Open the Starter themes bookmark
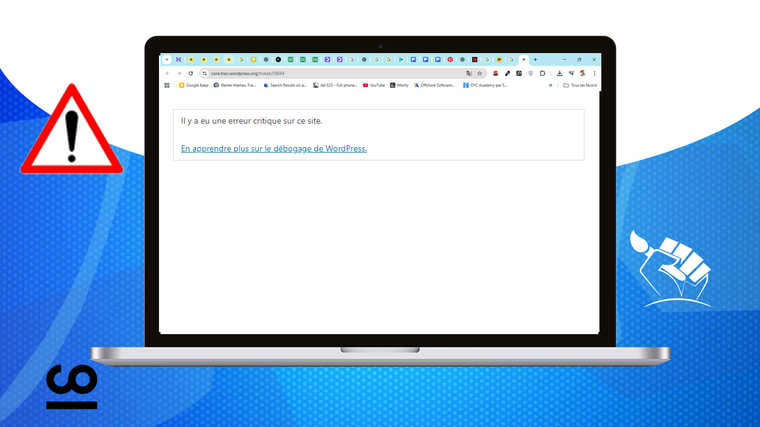760x427 pixels. pos(235,85)
